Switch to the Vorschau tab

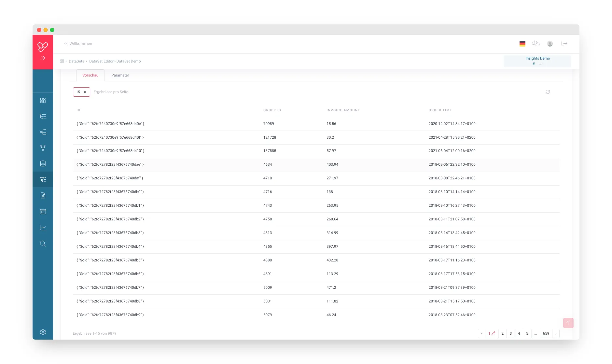(x=90, y=75)
